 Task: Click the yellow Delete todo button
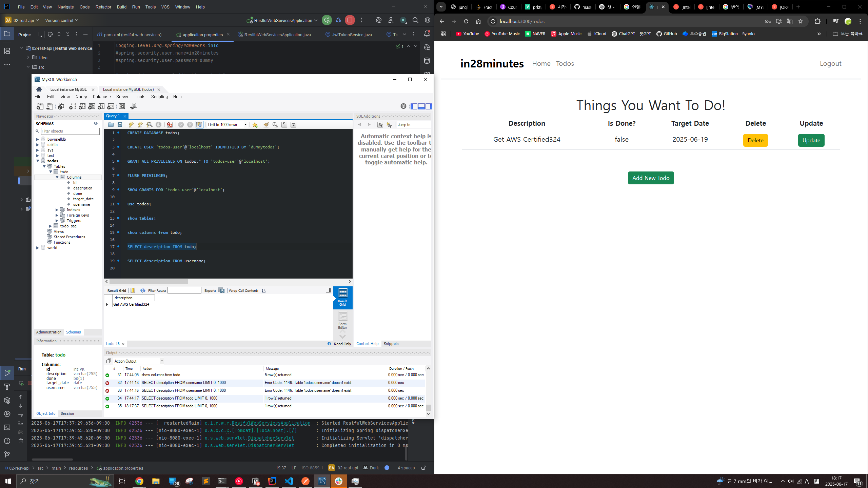click(x=755, y=140)
